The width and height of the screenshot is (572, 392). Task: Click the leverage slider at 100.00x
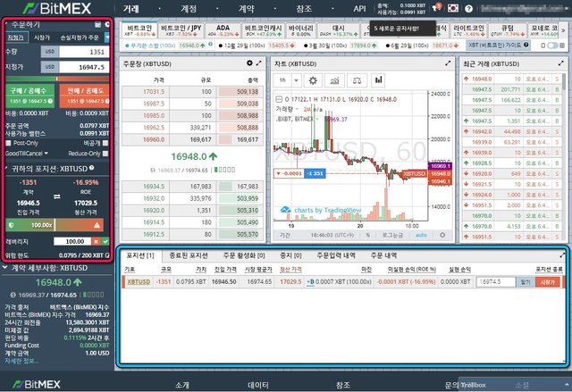55,225
